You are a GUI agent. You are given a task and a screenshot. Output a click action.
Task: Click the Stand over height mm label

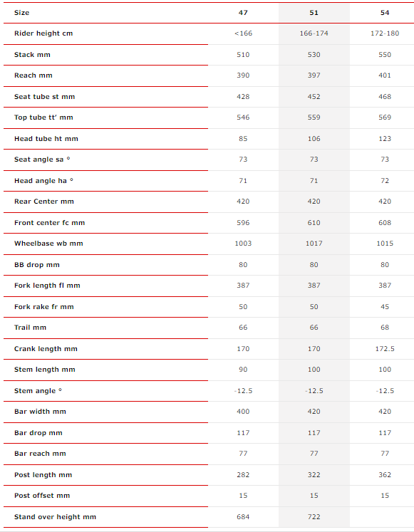click(x=55, y=517)
